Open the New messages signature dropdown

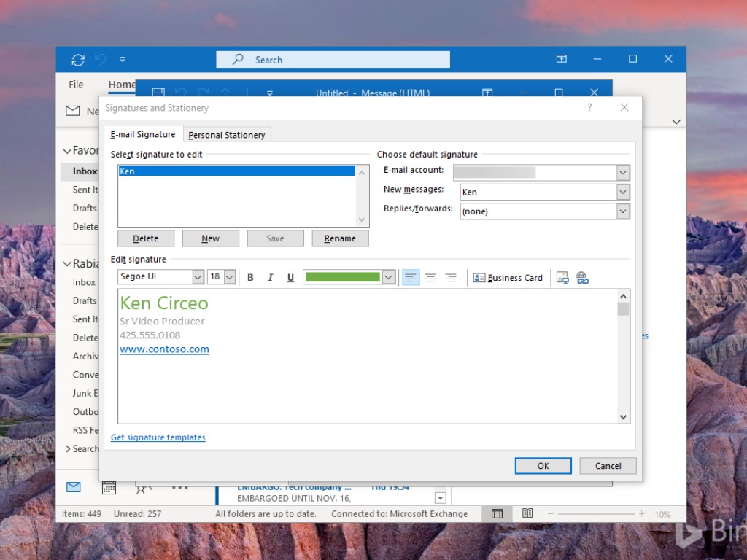click(x=622, y=192)
